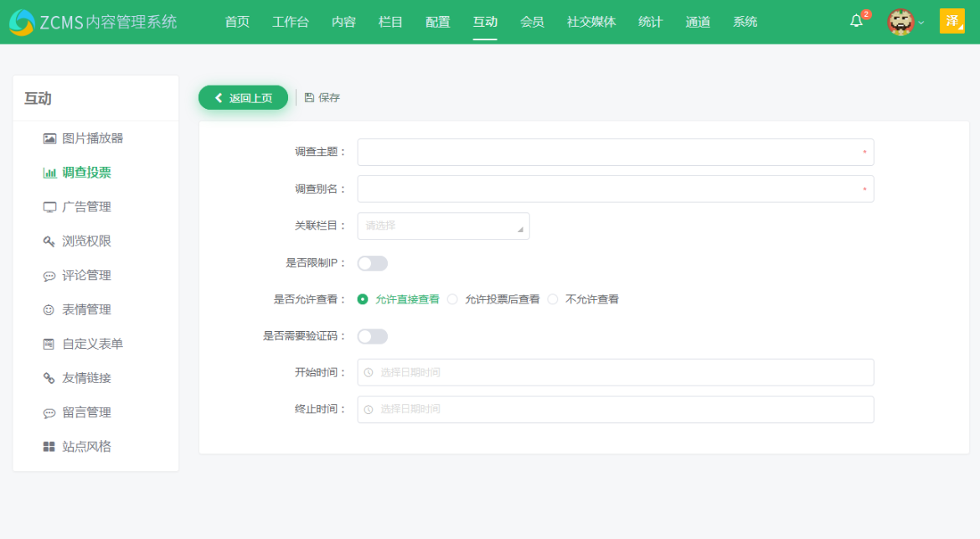The image size is (980, 539).
Task: Open the 关联栏目 dropdown selector
Action: pyautogui.click(x=443, y=225)
